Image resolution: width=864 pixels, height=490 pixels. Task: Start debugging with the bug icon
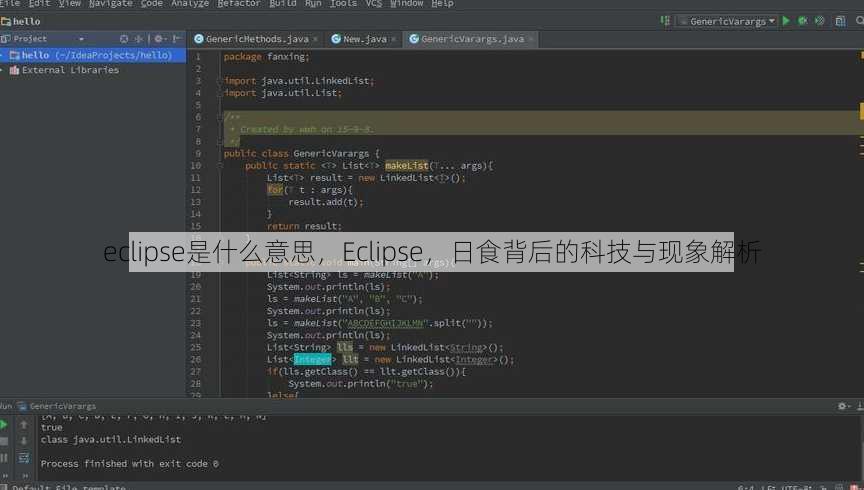click(x=803, y=21)
